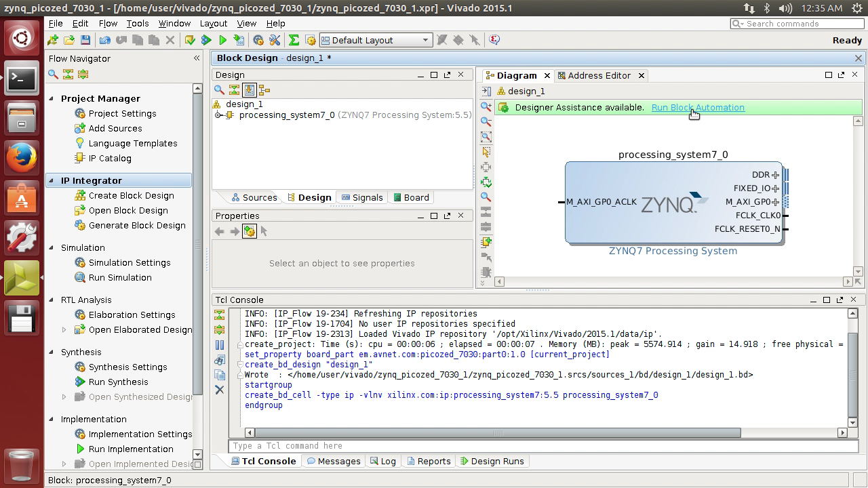Click search icon in Design panel toolbar
This screenshot has width=868, height=488.
point(219,89)
